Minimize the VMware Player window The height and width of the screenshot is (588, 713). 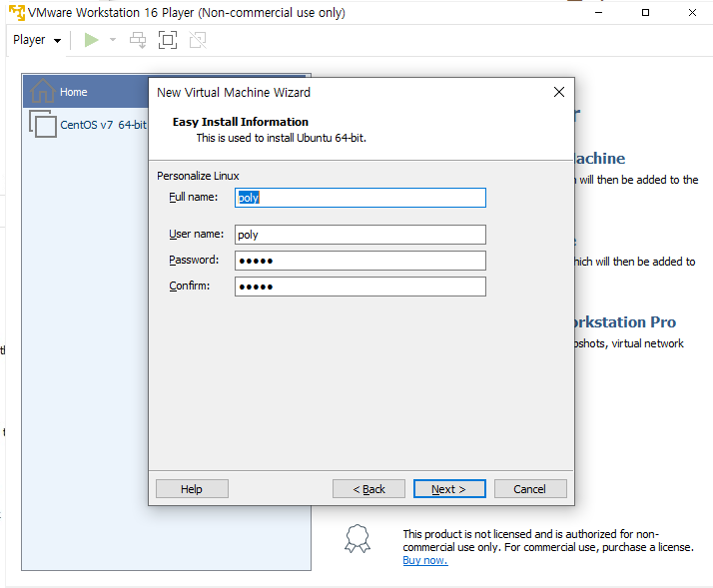click(x=598, y=13)
